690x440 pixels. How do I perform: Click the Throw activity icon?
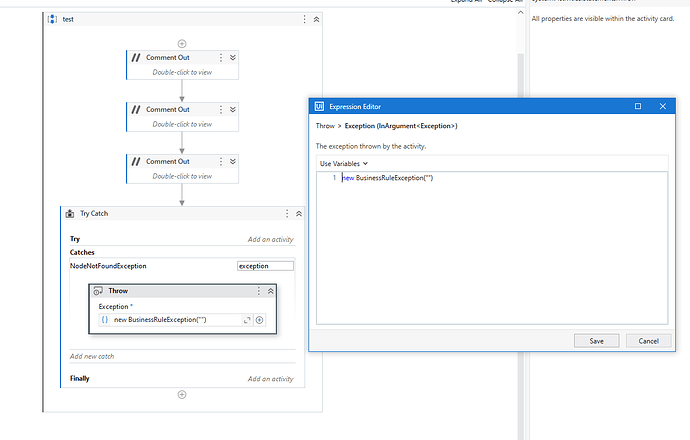[98, 291]
